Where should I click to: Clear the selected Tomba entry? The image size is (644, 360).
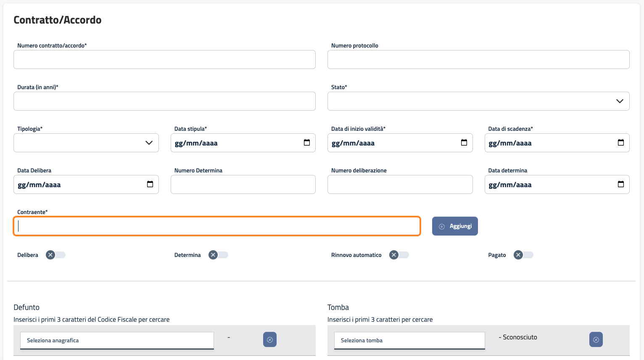click(596, 340)
